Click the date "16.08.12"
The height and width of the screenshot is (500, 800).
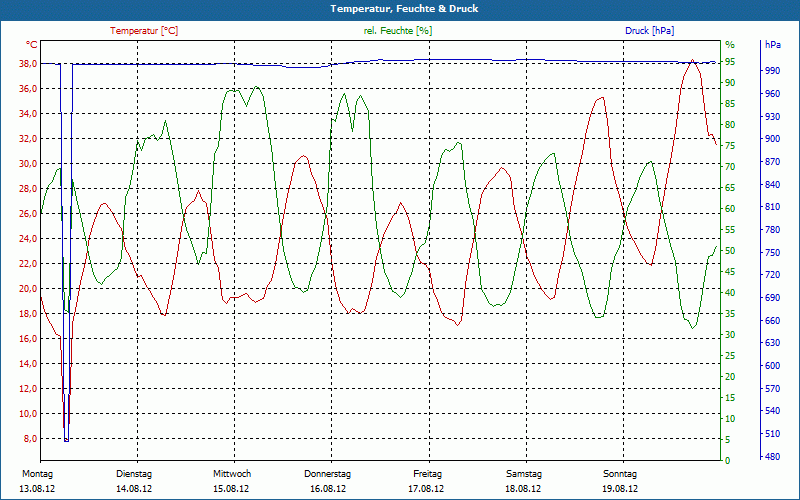click(328, 488)
